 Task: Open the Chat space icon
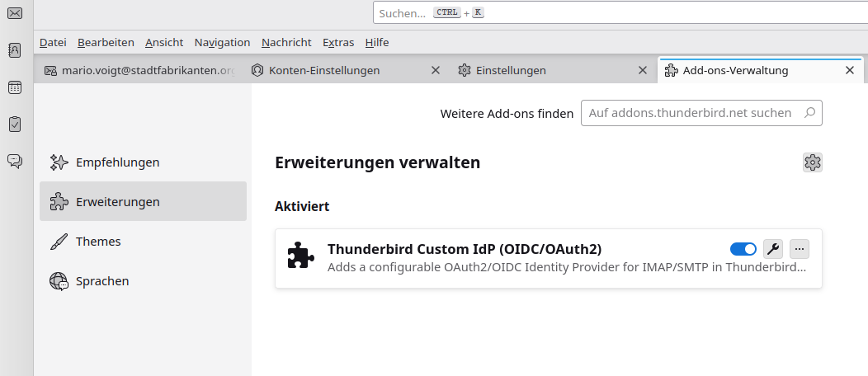tap(15, 161)
